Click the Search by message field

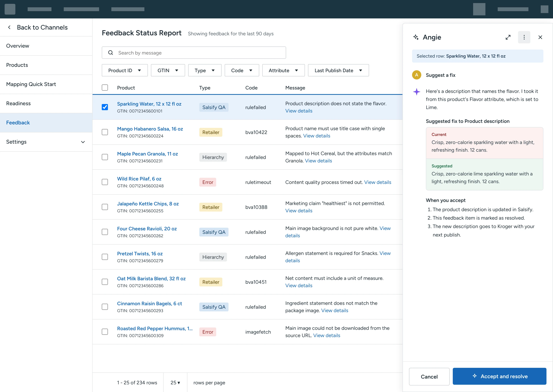point(194,53)
